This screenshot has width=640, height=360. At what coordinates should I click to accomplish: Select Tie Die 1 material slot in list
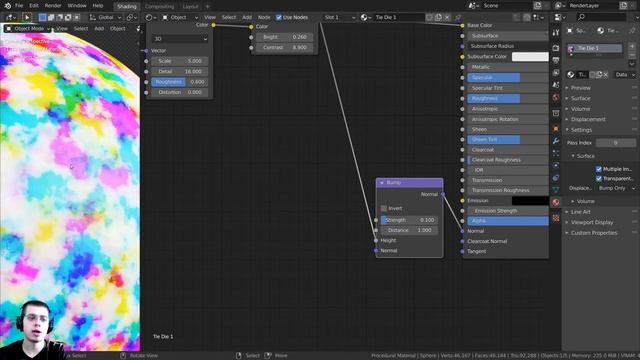(x=595, y=48)
